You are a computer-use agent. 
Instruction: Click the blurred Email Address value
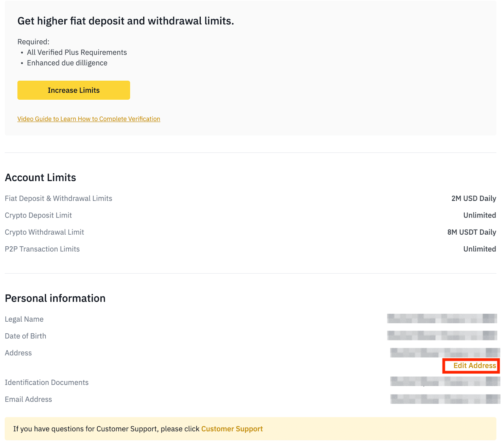(x=445, y=399)
